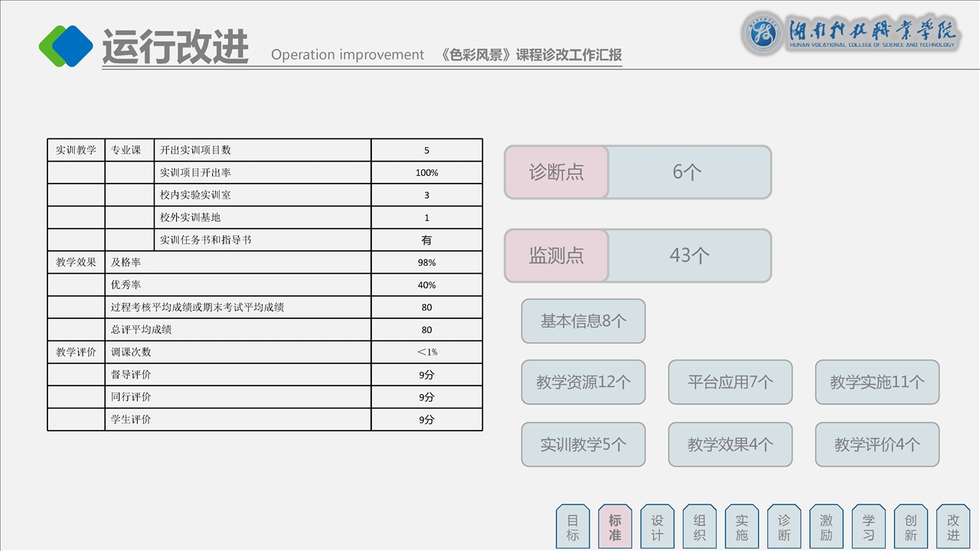Screen dimensions: 980x551
Task: Jump to the 诊断 navigation tab
Action: (784, 527)
